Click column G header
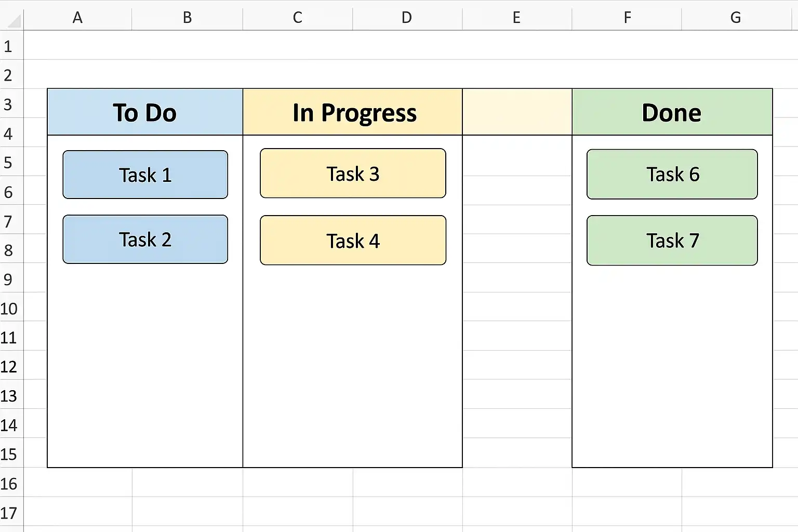798x532 pixels. click(x=736, y=18)
